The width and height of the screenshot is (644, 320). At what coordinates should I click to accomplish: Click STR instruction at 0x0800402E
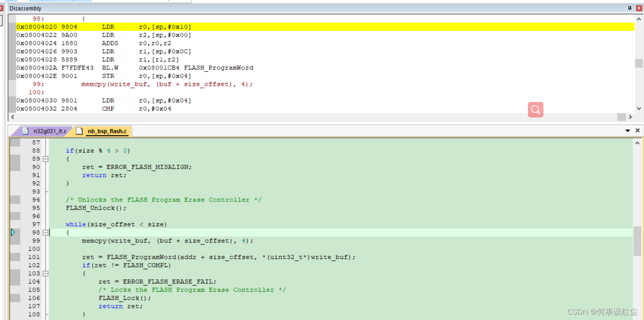click(104, 76)
